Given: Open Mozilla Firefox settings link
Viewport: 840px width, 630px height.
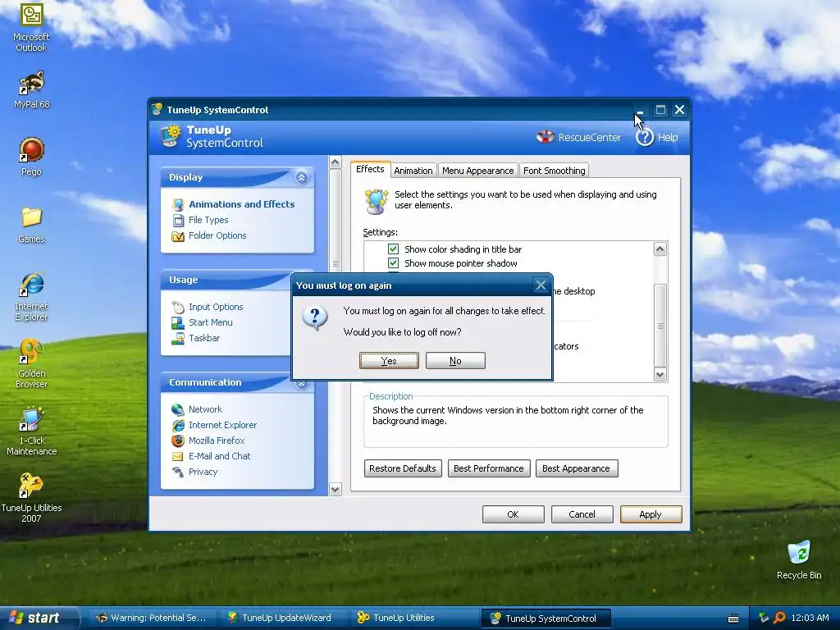Looking at the screenshot, I should coord(217,441).
